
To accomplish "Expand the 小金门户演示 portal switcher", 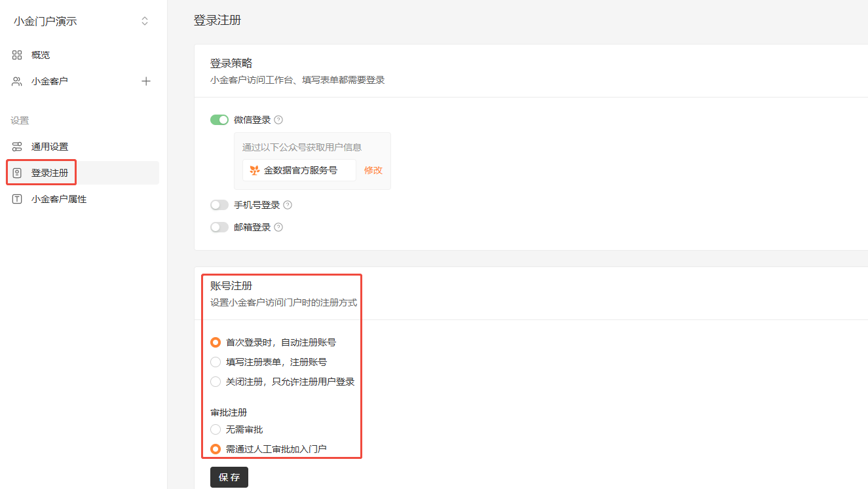I will coord(145,21).
